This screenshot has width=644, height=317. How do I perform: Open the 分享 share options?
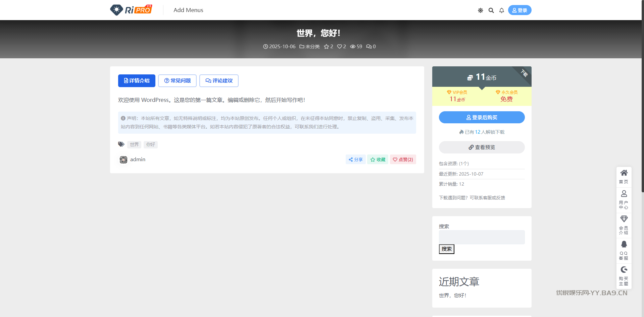pos(355,160)
